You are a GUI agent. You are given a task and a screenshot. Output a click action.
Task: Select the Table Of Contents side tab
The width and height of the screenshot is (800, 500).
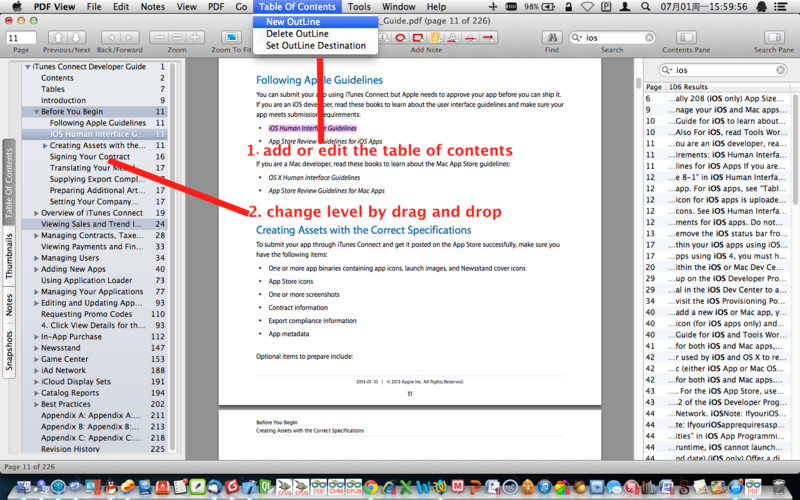tap(9, 183)
